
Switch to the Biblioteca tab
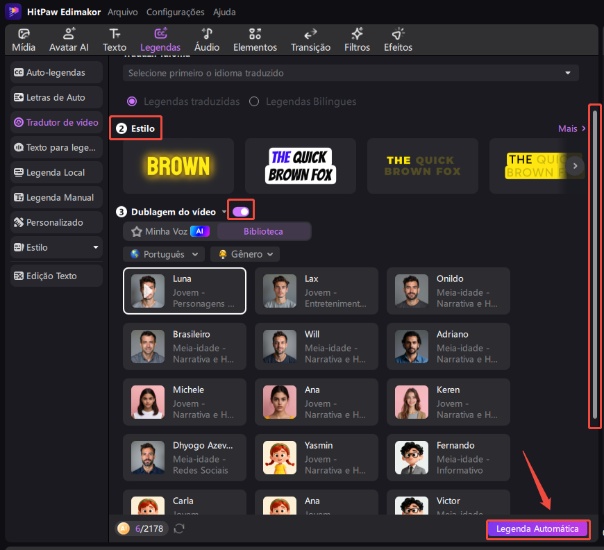[264, 231]
